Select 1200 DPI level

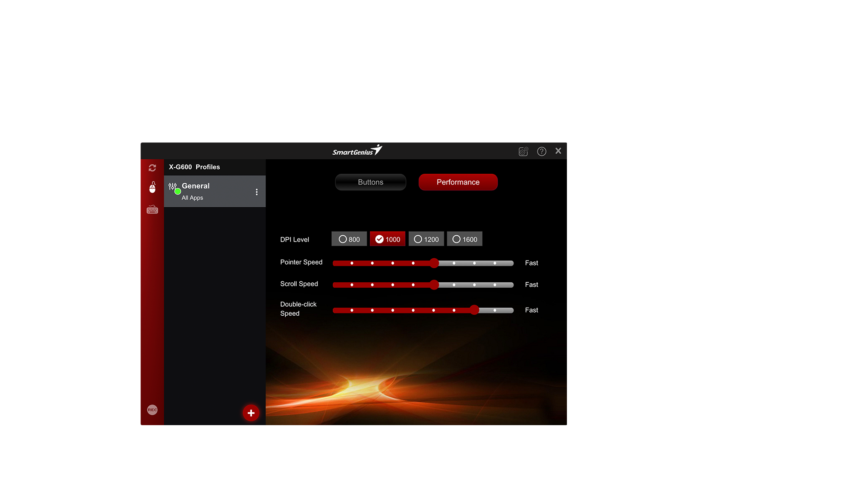click(x=426, y=239)
